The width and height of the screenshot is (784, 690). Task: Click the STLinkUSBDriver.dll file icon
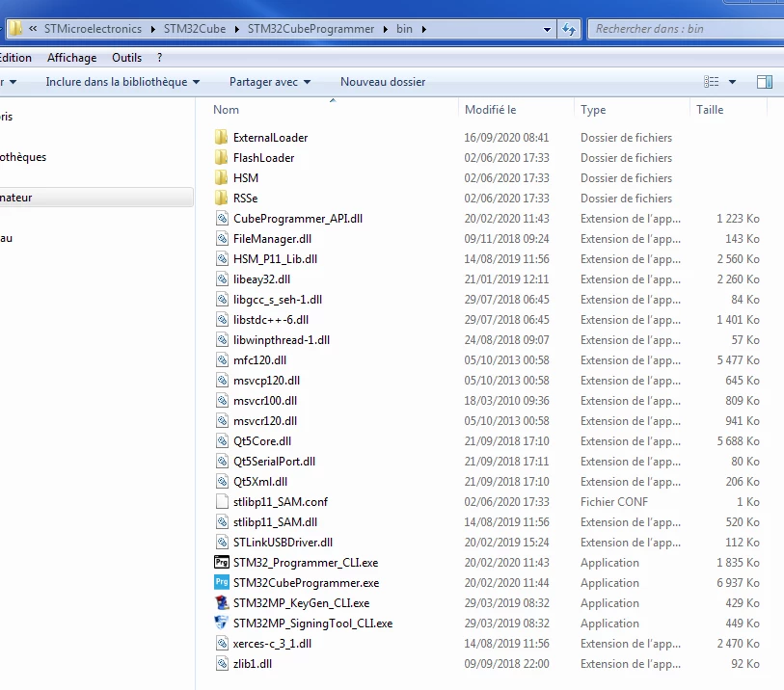pos(222,543)
